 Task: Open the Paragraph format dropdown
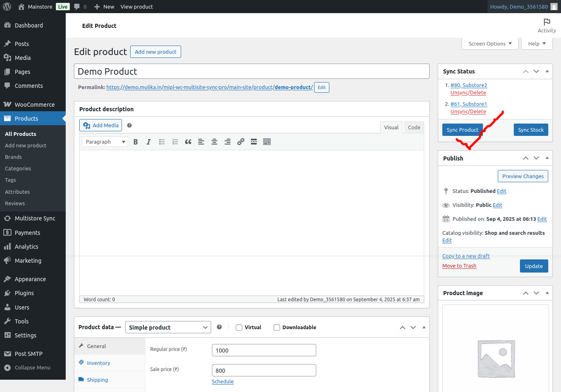pyautogui.click(x=105, y=142)
